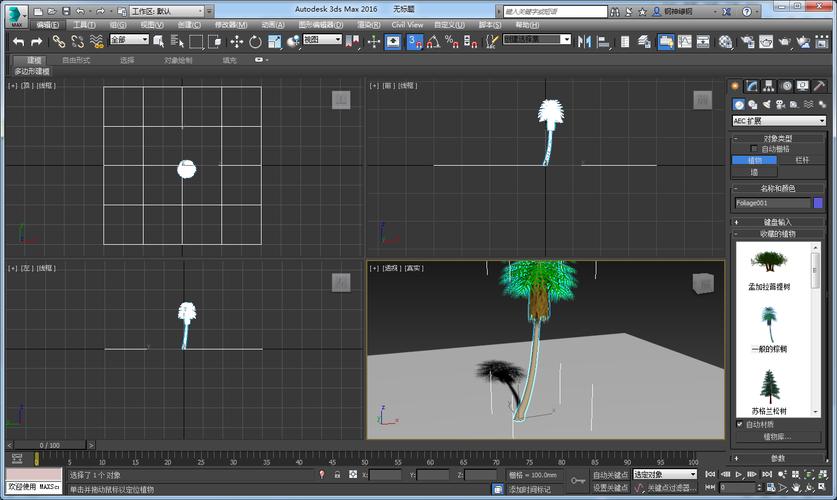This screenshot has height=500, width=837.
Task: Click the 植物库 plant library button
Action: coord(778,437)
